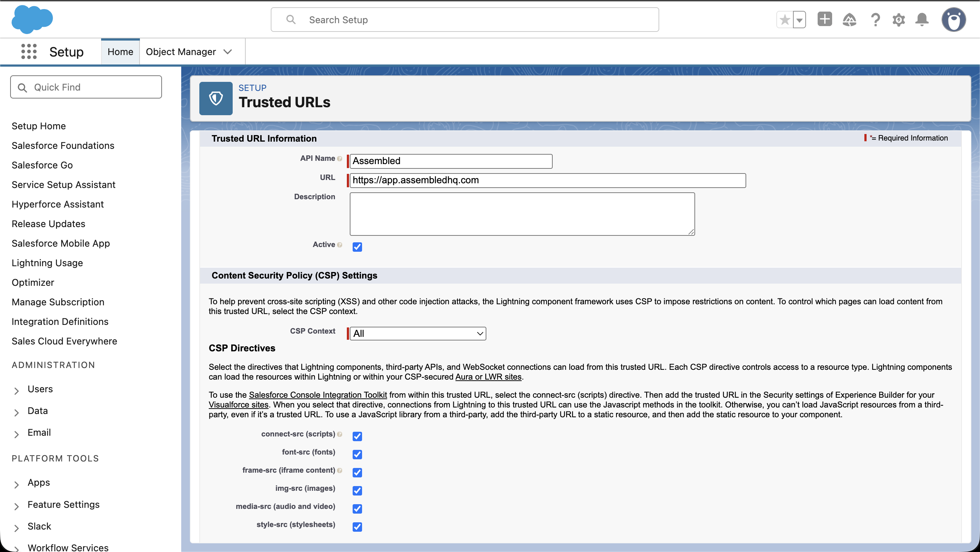Uncheck the Active checkbox
Image resolution: width=980 pixels, height=552 pixels.
point(357,247)
